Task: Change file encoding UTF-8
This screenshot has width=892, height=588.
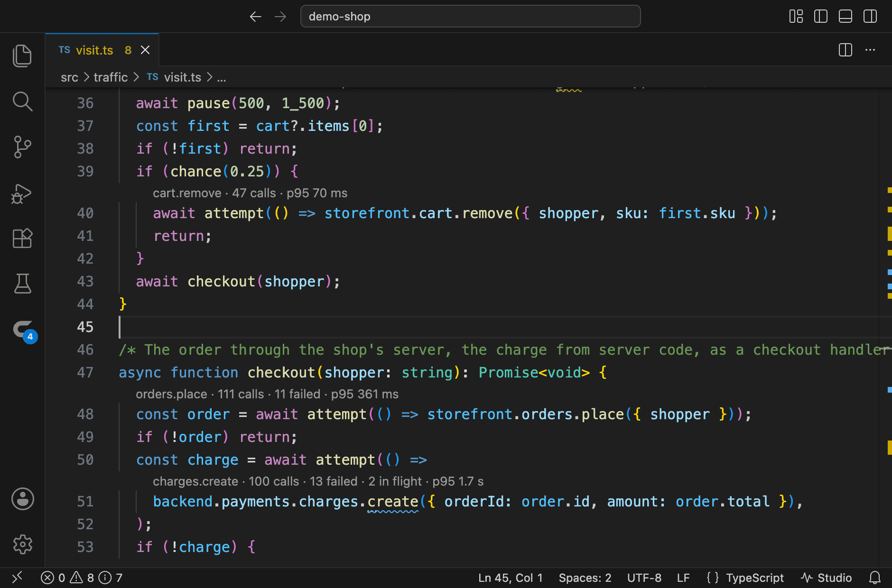Action: (x=644, y=578)
